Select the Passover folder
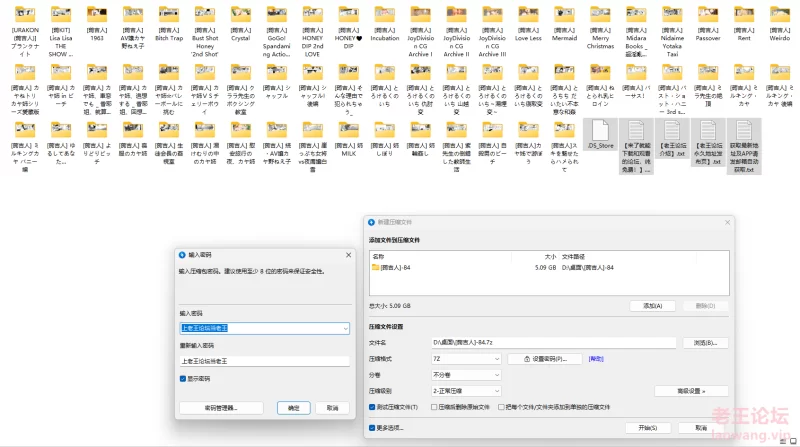 708,24
